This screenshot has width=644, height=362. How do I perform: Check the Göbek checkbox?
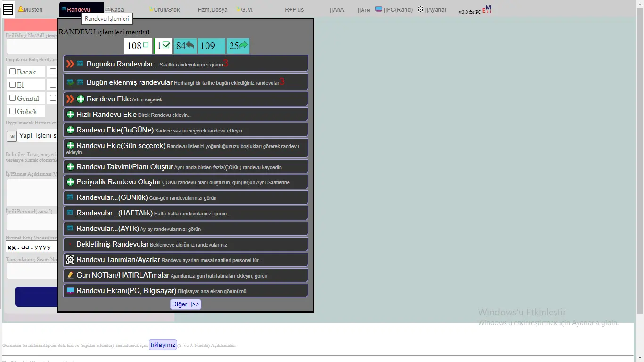click(x=13, y=111)
